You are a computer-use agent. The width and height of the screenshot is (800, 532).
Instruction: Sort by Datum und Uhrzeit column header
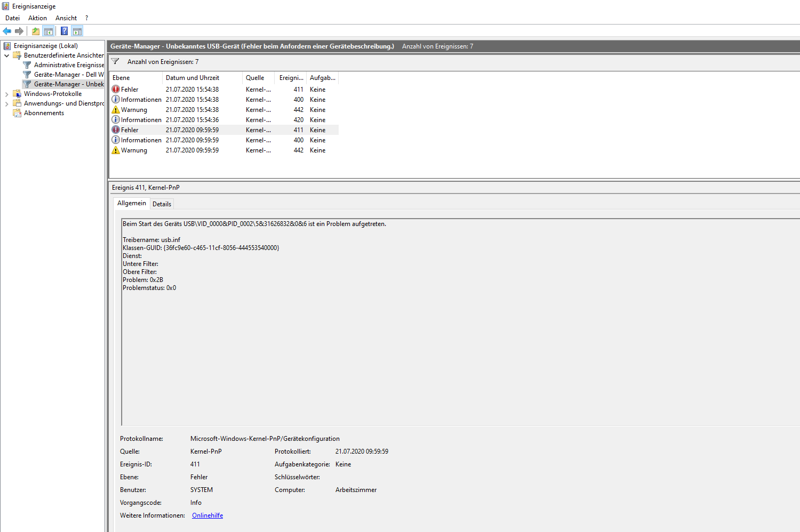pyautogui.click(x=202, y=78)
